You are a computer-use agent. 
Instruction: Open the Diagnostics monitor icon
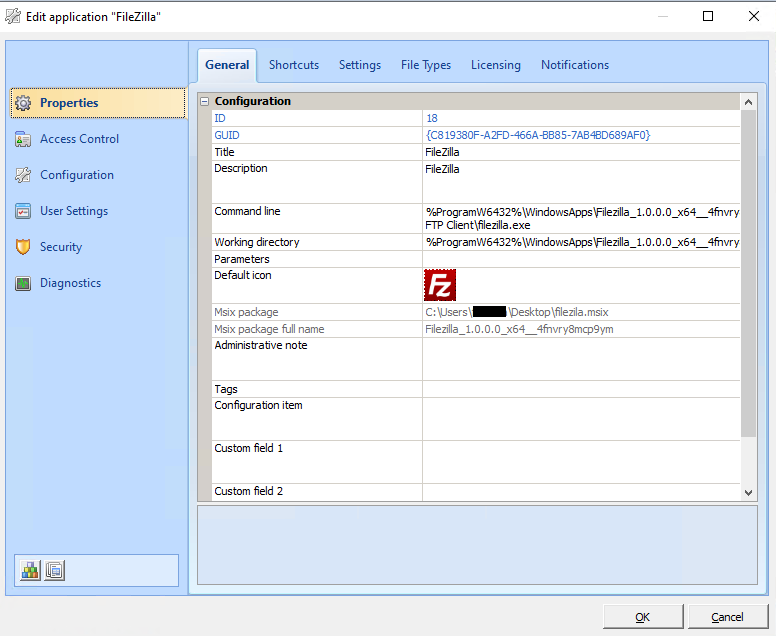23,283
